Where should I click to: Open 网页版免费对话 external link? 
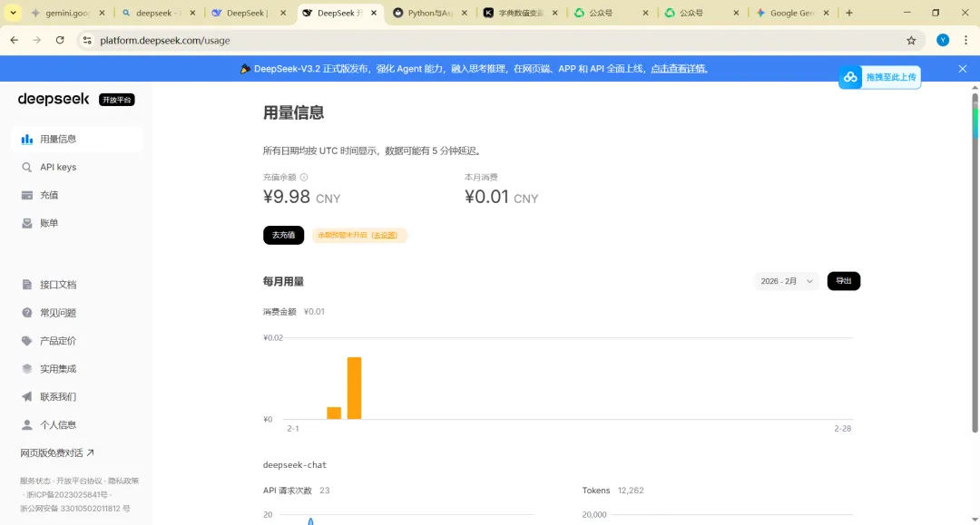coord(57,453)
